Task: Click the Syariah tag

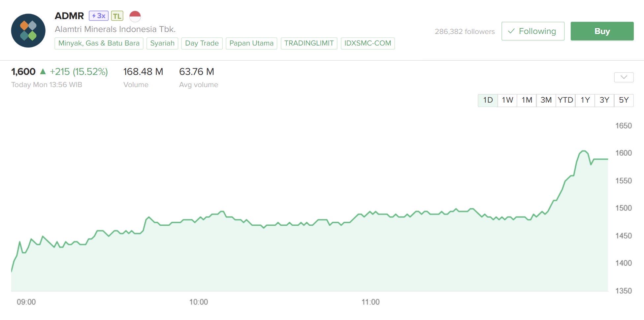Action: click(162, 43)
